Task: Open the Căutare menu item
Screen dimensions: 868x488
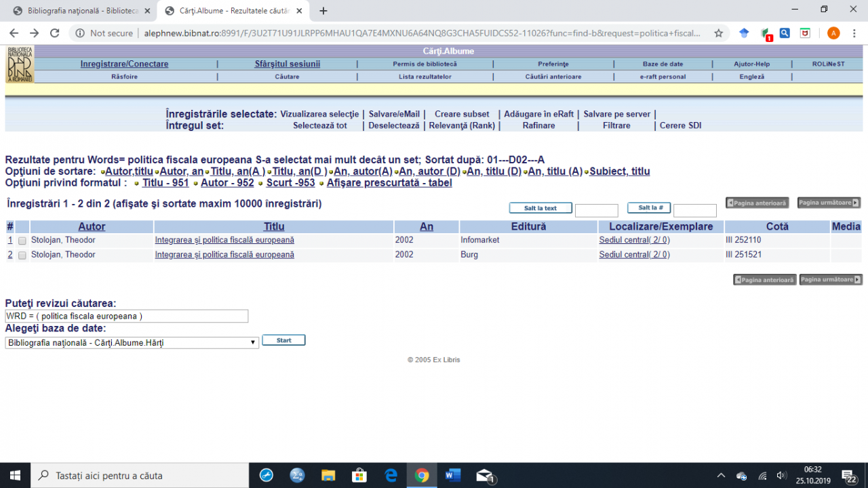Action: pos(287,77)
